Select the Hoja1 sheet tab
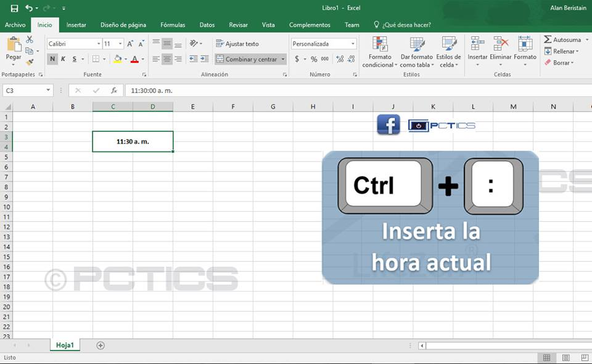Image resolution: width=592 pixels, height=364 pixels. tap(65, 345)
